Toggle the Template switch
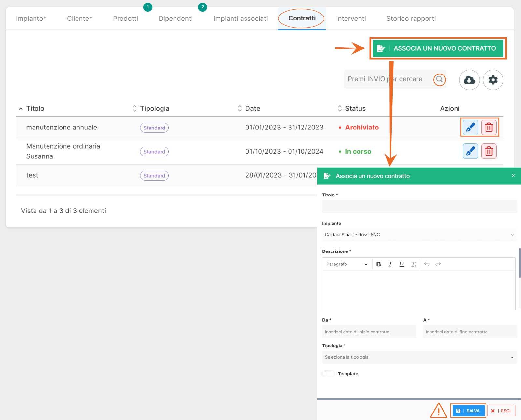 click(328, 374)
